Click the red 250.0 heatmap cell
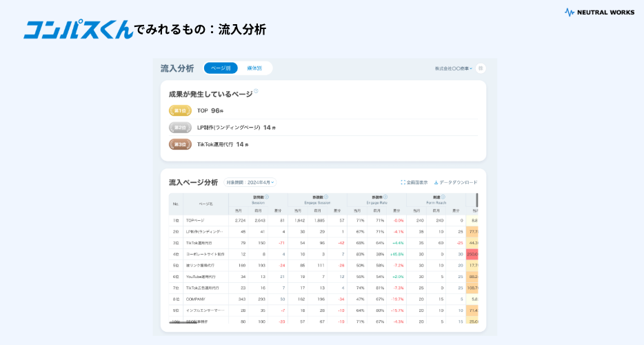The width and height of the screenshot is (644, 345). click(474, 254)
